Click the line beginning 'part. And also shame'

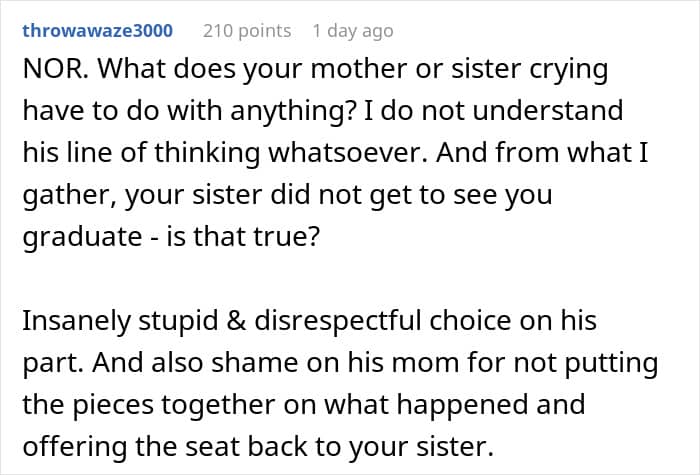click(340, 362)
